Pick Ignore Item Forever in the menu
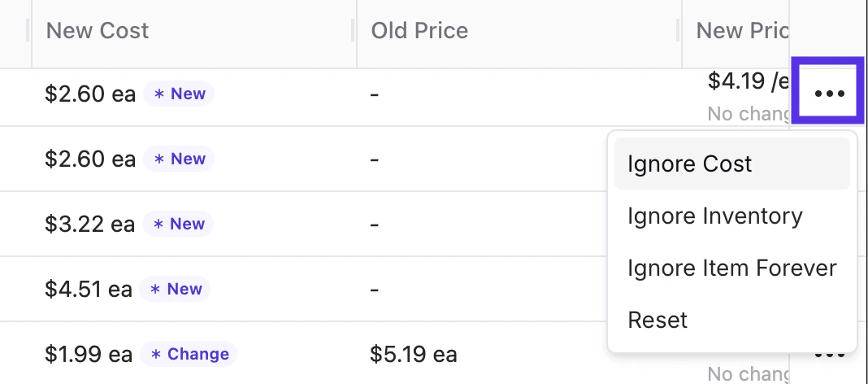 click(x=731, y=268)
